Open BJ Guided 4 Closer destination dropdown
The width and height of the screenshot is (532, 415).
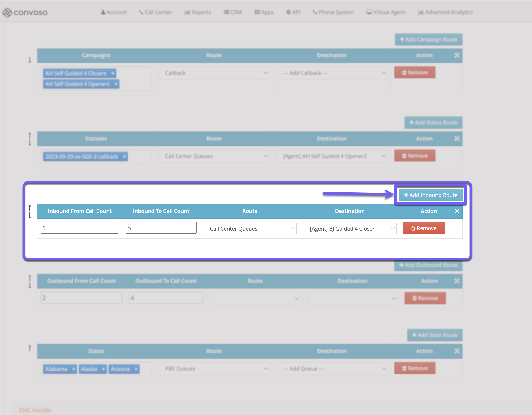tap(350, 229)
